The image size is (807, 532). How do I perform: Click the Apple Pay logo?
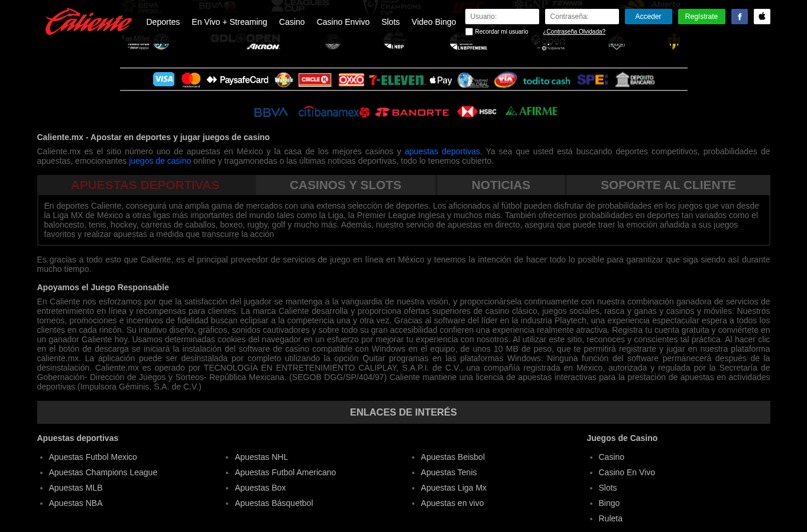(x=440, y=80)
